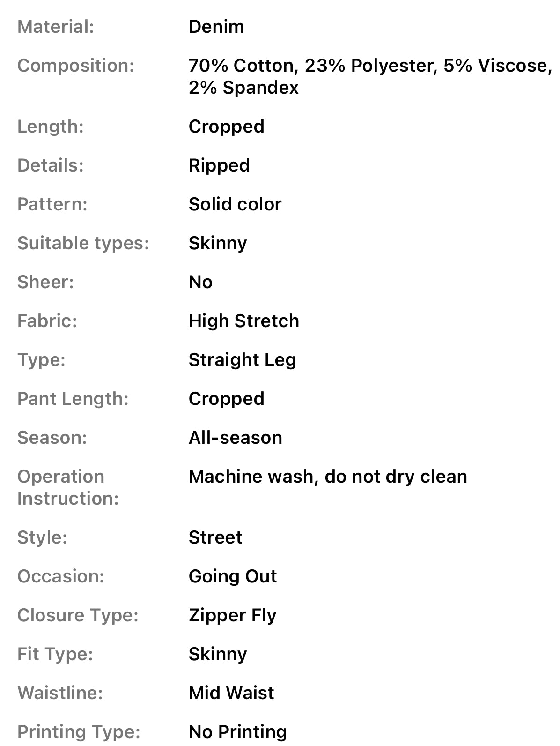Click the Ripped details value
This screenshot has height=746, width=560.
pos(219,165)
